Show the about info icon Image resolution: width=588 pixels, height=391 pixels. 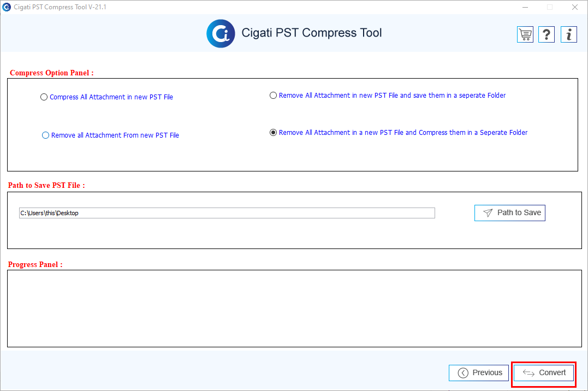coord(568,34)
